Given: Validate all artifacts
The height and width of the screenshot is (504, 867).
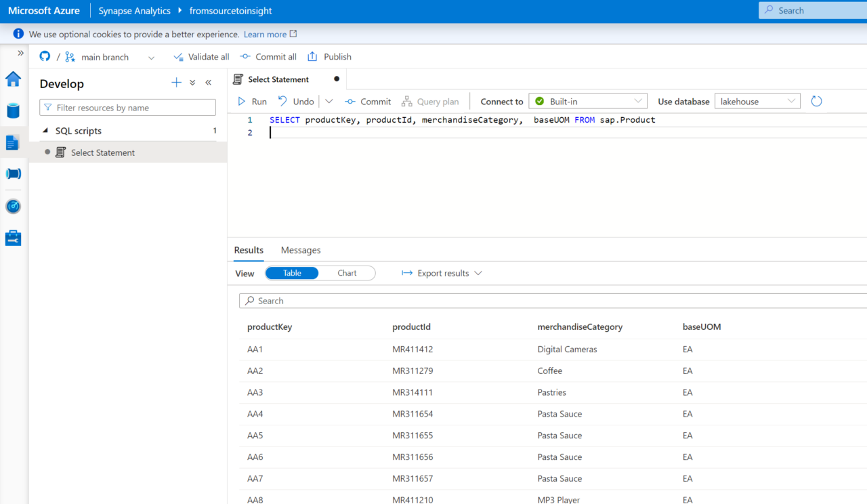Looking at the screenshot, I should (201, 57).
